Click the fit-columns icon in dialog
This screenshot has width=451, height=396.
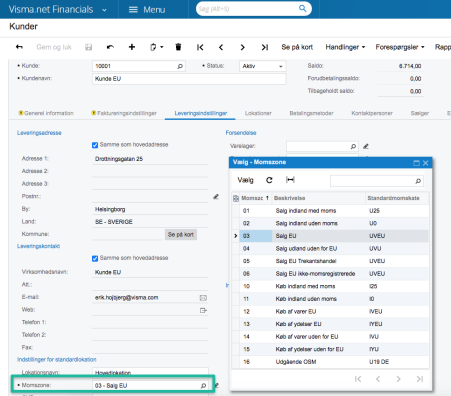pos(290,180)
